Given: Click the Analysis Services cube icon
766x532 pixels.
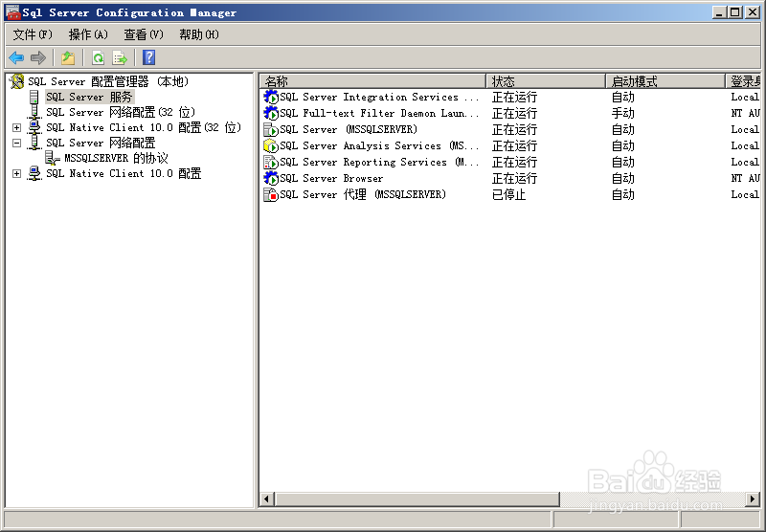Looking at the screenshot, I should point(271,146).
